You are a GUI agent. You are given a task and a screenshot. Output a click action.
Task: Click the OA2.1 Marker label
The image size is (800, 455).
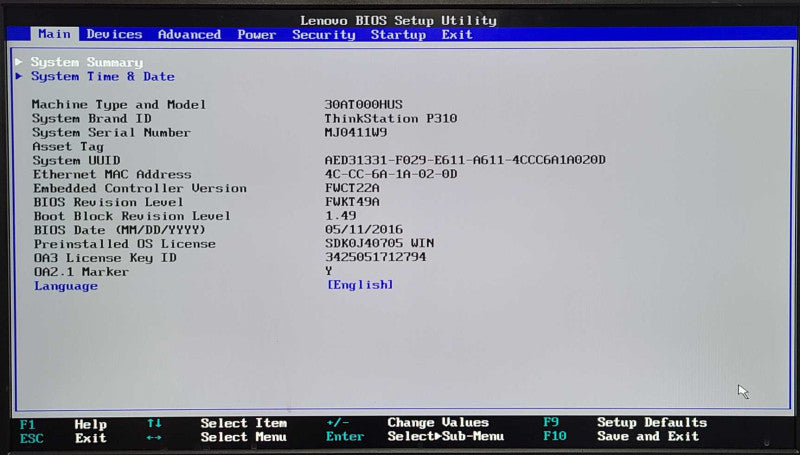(x=81, y=272)
